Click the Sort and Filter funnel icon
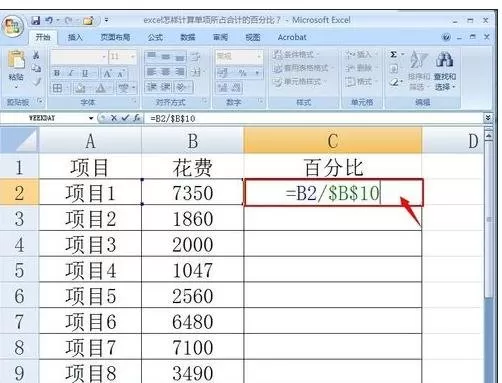Viewport: 502px width, 383px height. (418, 60)
